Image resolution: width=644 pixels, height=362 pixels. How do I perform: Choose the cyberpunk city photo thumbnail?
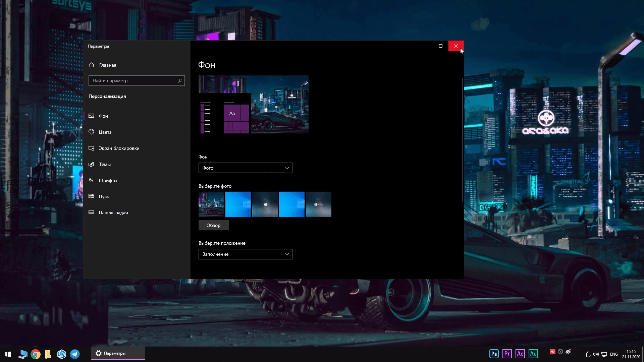(211, 204)
